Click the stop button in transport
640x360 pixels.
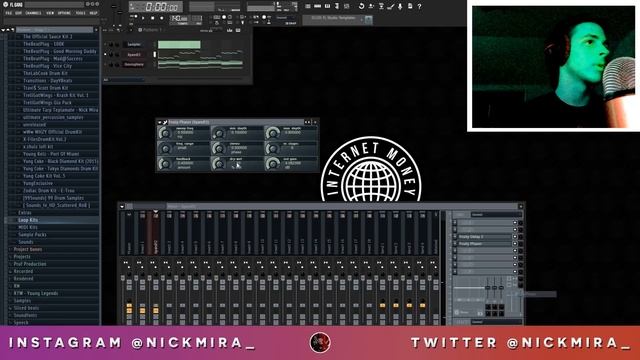(152, 18)
